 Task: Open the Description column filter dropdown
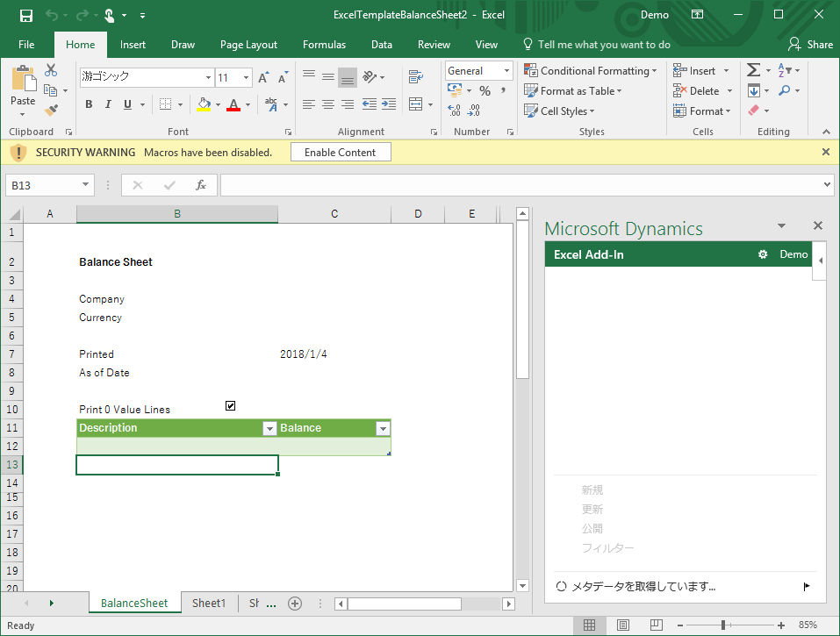pyautogui.click(x=269, y=428)
